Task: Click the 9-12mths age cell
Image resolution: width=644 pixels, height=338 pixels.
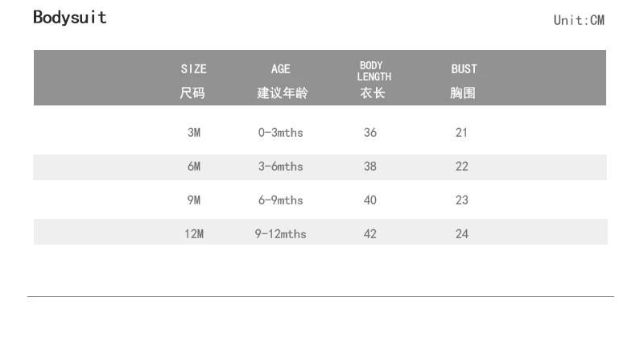Action: (280, 234)
